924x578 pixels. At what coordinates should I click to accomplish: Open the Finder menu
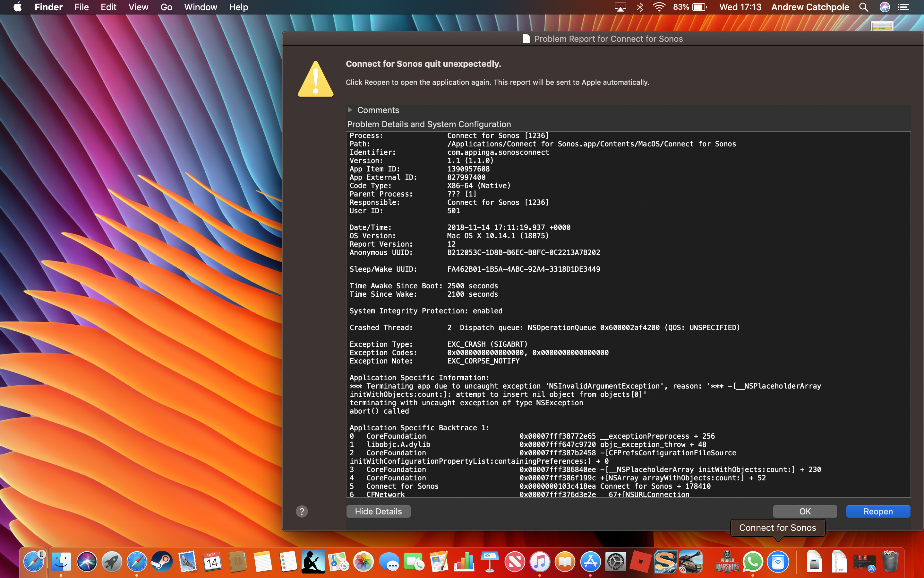pos(48,7)
